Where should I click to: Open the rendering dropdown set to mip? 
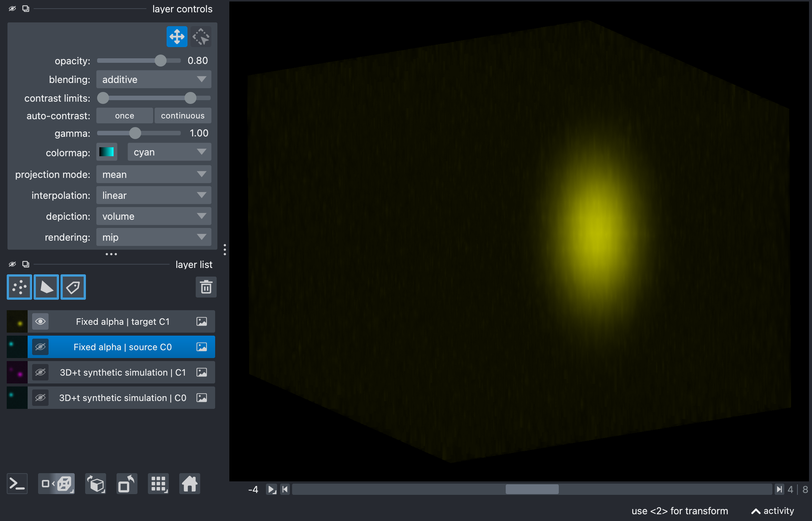pyautogui.click(x=154, y=237)
